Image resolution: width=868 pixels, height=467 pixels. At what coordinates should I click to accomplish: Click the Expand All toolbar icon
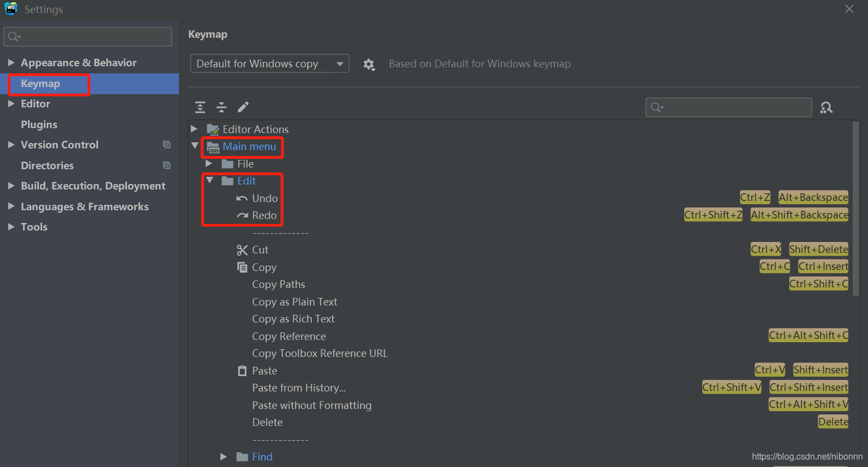[x=200, y=107]
